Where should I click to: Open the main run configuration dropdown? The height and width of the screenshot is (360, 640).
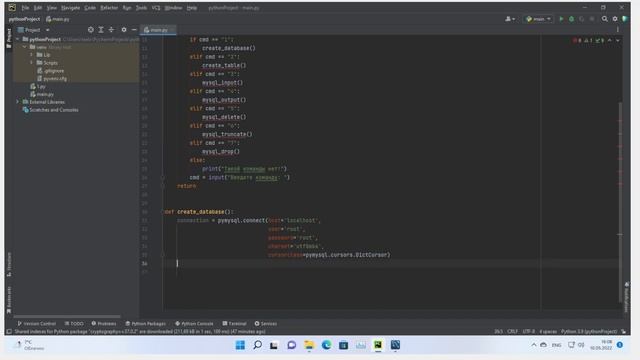[539, 19]
